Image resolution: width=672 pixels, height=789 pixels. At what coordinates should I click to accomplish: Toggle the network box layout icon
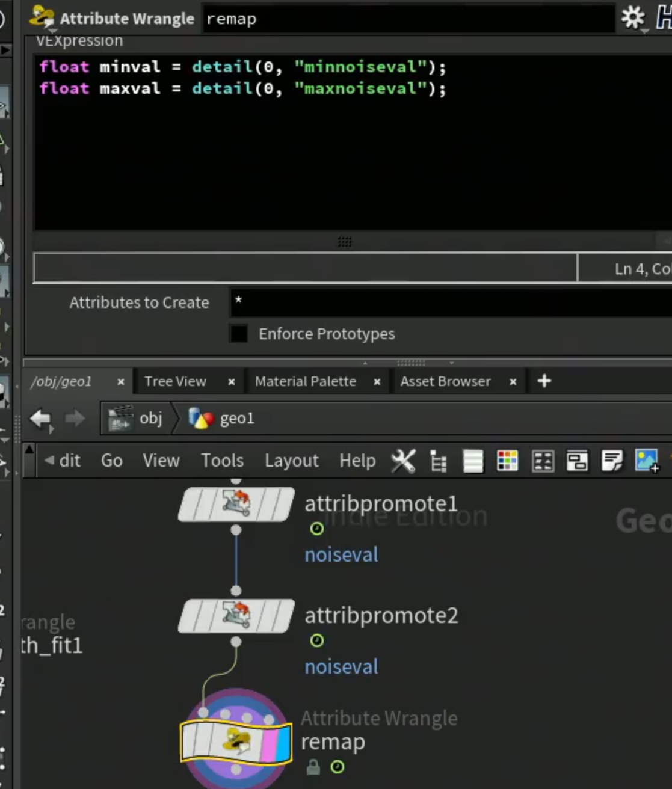(x=577, y=461)
